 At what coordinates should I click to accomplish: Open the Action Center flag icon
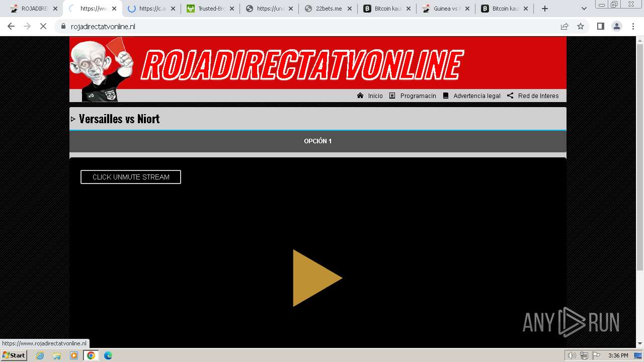596,355
